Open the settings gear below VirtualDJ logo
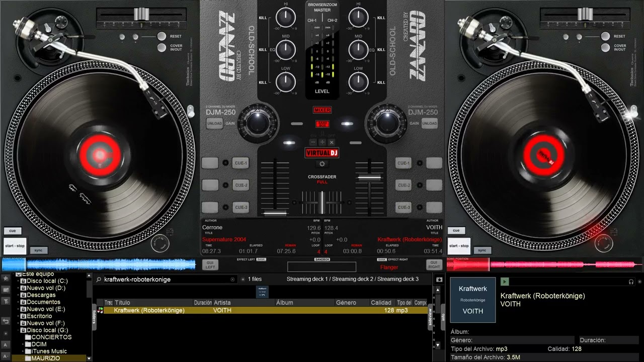644x362 pixels. (x=322, y=164)
